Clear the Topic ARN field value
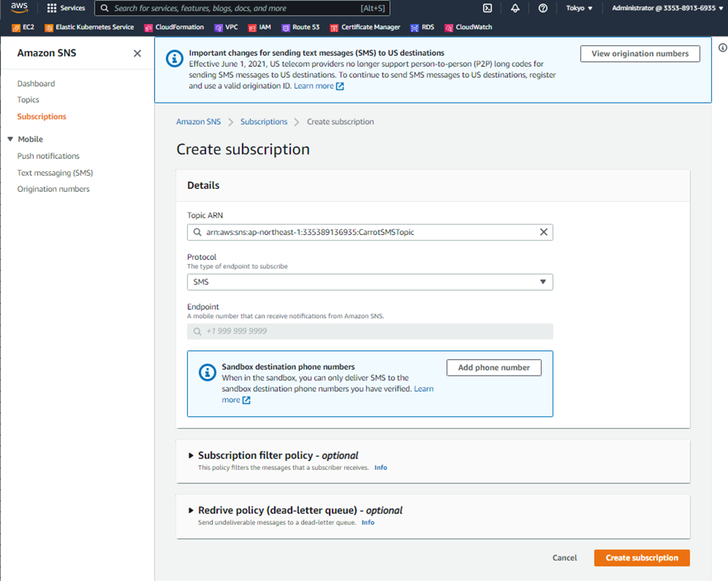 (x=543, y=232)
